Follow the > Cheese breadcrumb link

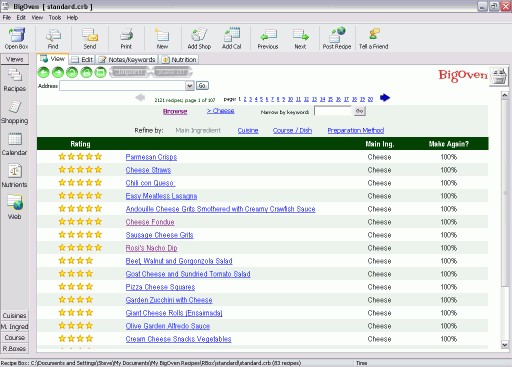(x=220, y=111)
